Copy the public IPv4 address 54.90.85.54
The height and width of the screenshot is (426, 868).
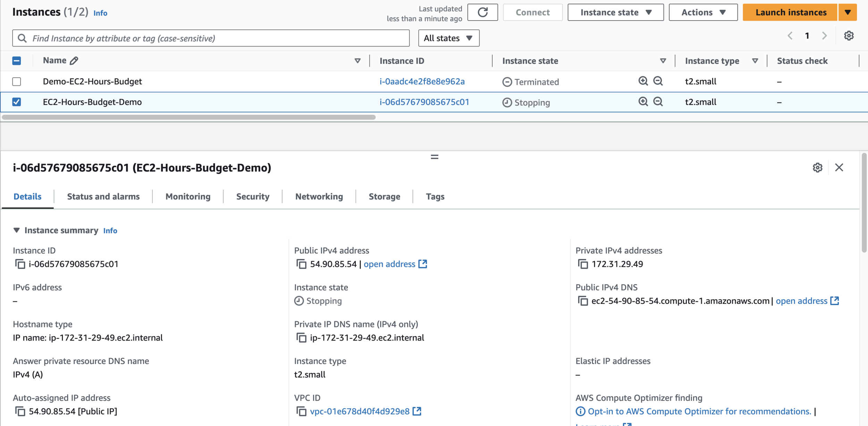(301, 264)
